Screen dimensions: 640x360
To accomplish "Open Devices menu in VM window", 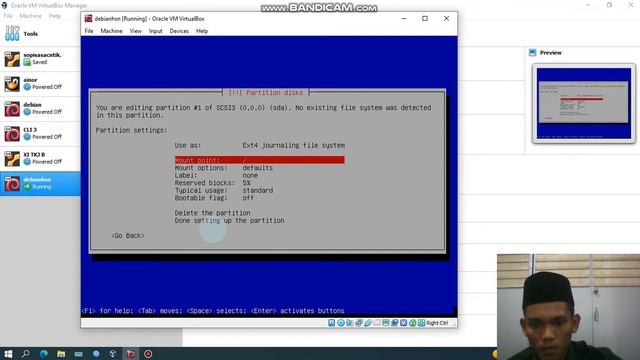I will point(179,31).
